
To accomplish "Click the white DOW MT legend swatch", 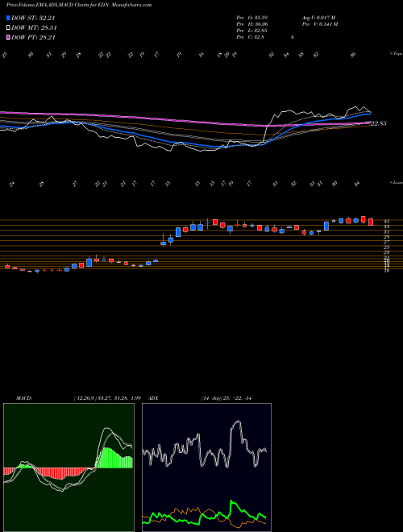I will (9, 28).
